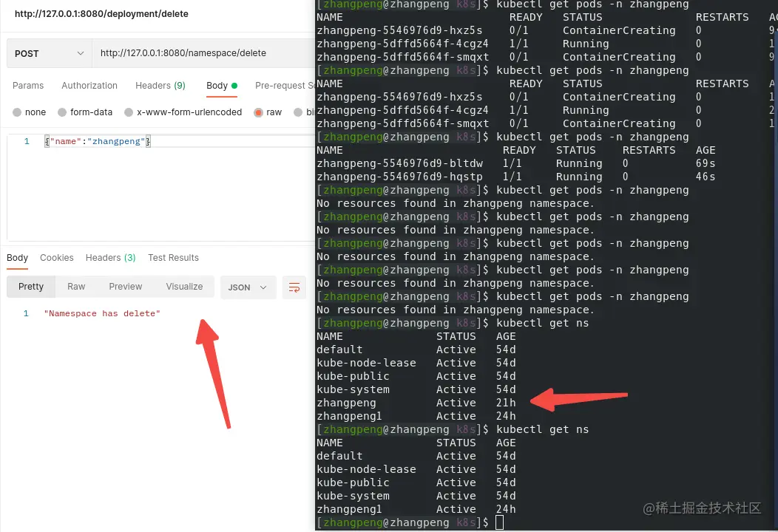
Task: Open the JSON response format dropdown
Action: (x=248, y=287)
